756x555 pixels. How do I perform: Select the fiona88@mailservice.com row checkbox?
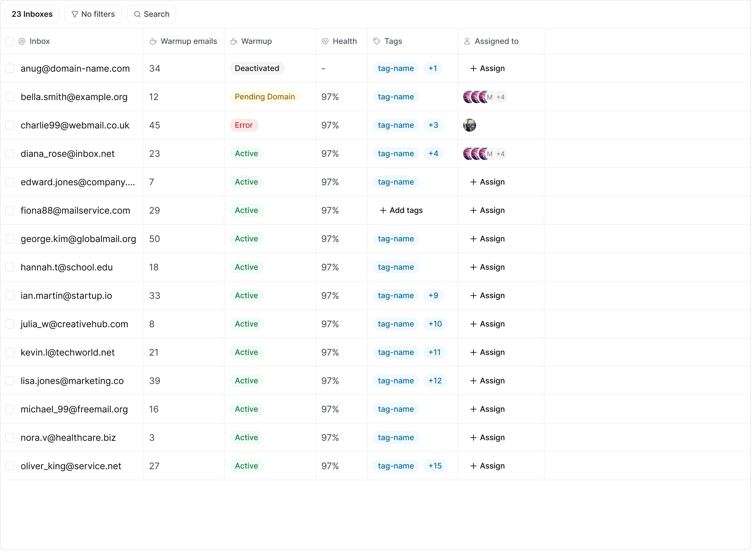pos(10,210)
